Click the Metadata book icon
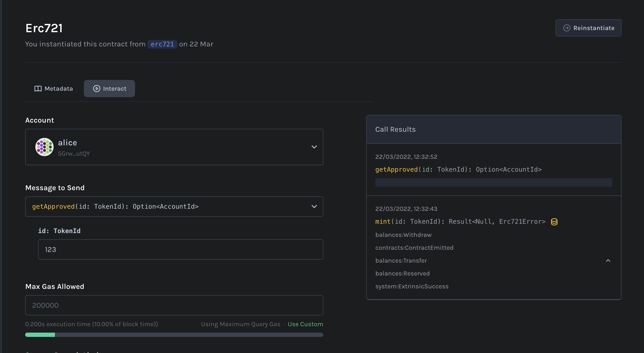This screenshot has height=353, width=644. (38, 89)
